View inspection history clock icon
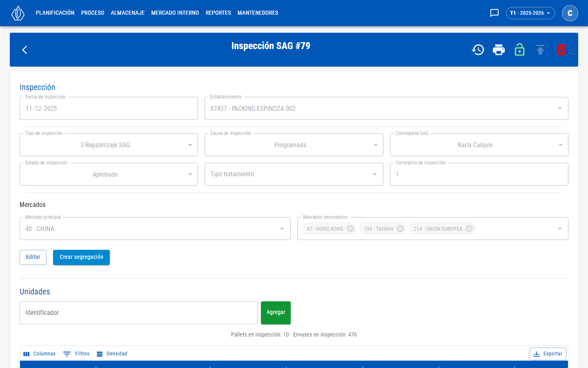This screenshot has height=368, width=588. (478, 50)
